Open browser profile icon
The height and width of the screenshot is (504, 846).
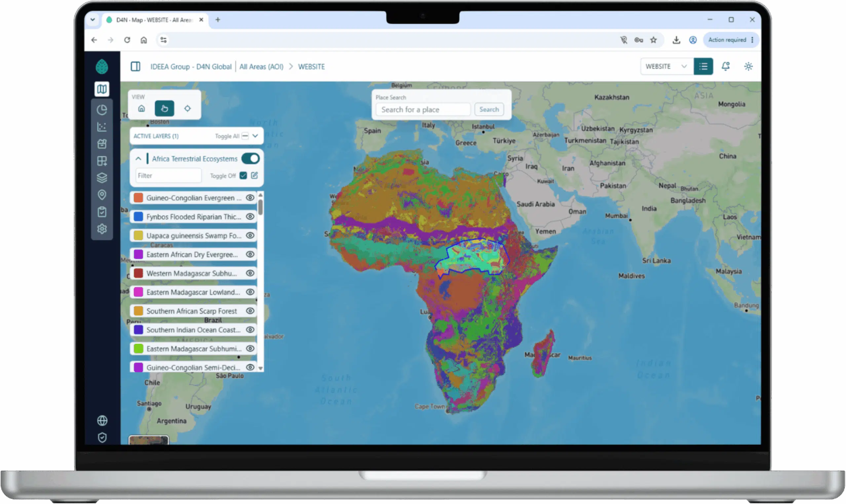tap(693, 40)
